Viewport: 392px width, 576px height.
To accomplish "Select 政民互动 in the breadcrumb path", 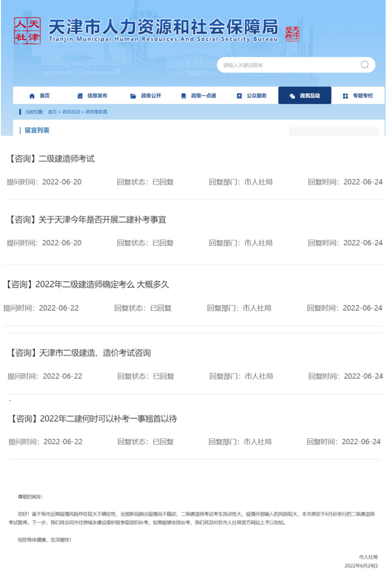I will coord(71,112).
